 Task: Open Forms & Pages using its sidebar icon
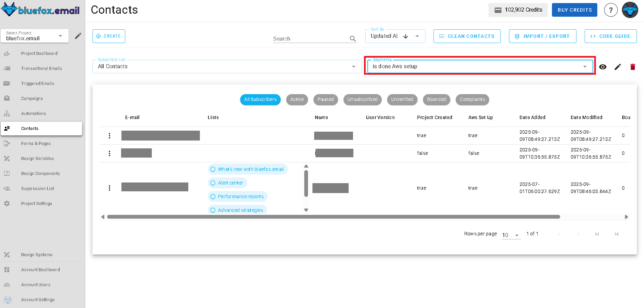7,143
